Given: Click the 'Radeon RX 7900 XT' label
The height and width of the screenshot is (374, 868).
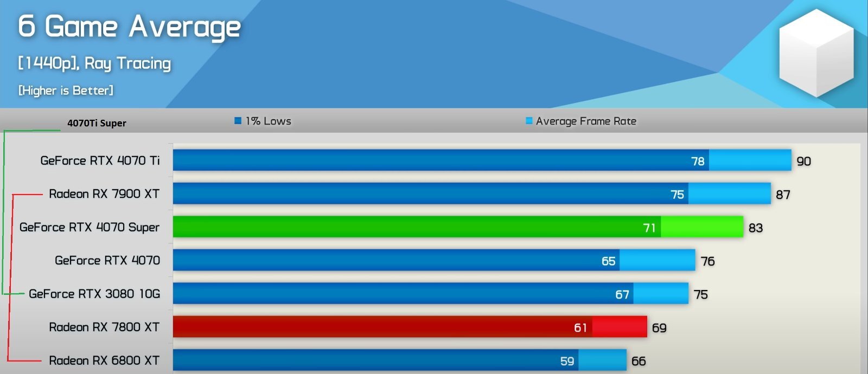Looking at the screenshot, I should point(104,194).
